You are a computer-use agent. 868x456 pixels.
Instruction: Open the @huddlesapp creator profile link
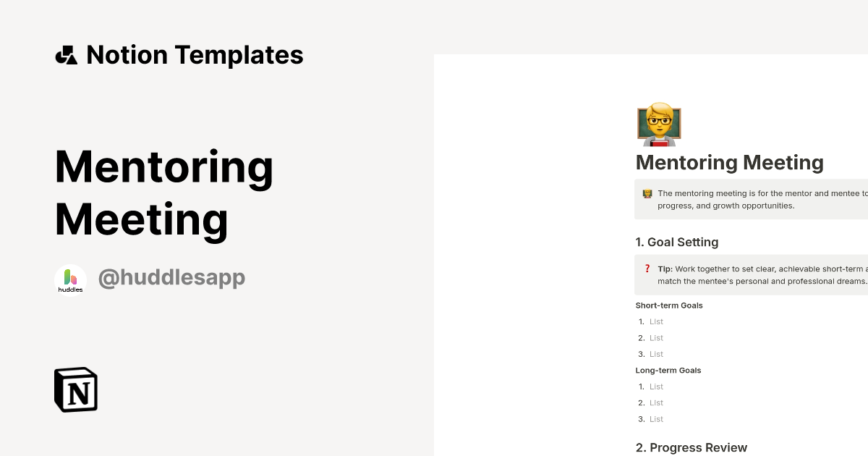171,278
